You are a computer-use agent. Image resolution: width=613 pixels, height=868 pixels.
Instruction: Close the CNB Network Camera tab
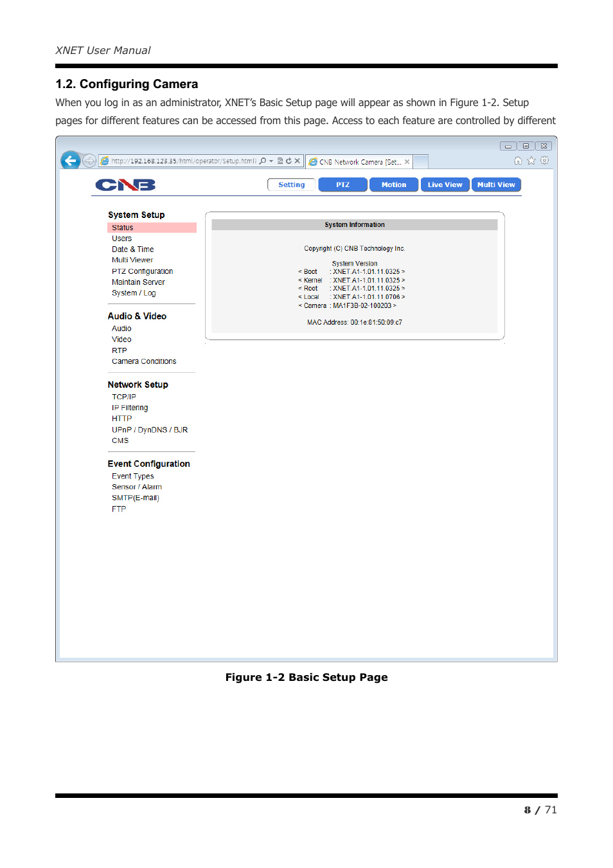coord(407,162)
